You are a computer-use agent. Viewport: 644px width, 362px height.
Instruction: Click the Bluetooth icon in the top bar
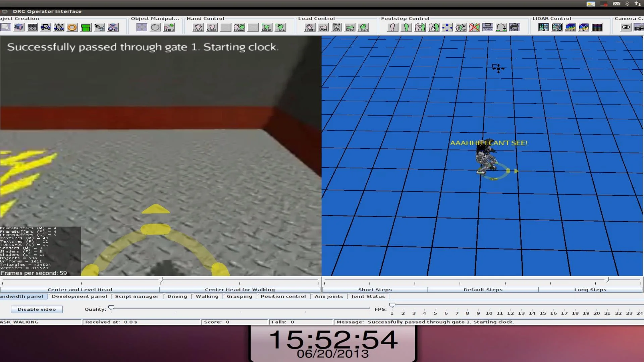pos(627,4)
